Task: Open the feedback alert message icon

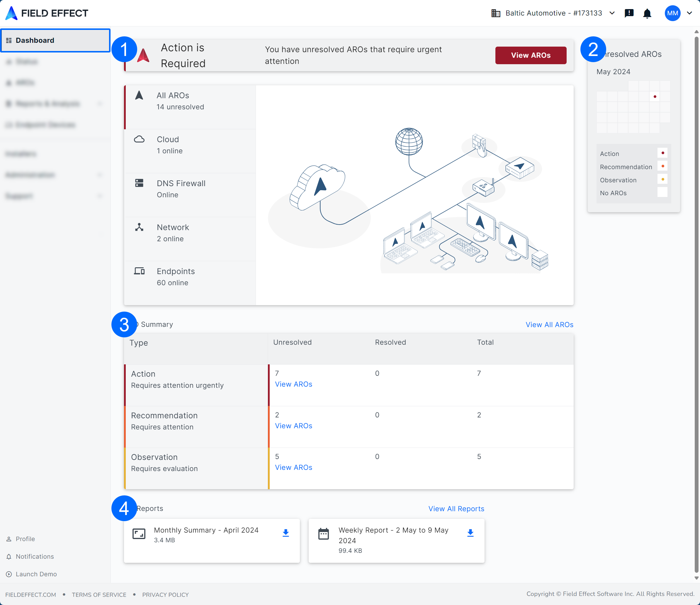Action: pos(629,13)
